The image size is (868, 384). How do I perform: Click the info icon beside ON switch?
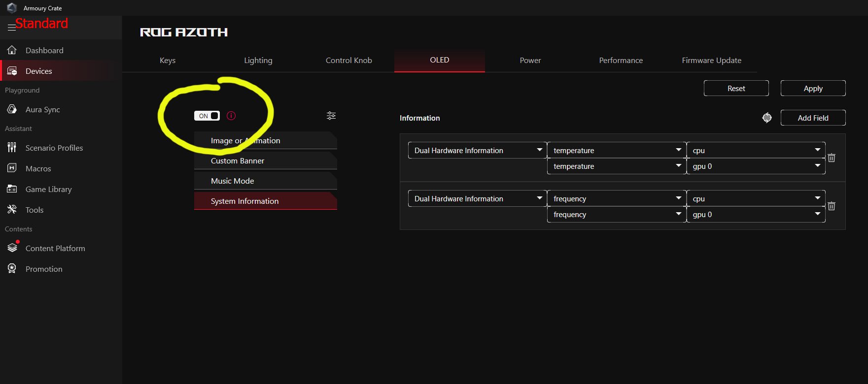[231, 116]
